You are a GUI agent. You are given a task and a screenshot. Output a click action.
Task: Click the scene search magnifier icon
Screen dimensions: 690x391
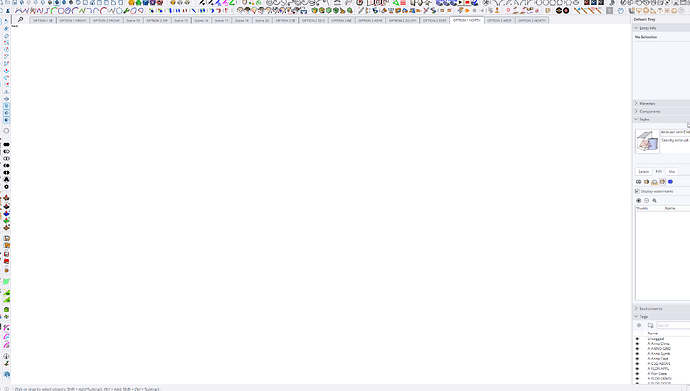tap(20, 20)
